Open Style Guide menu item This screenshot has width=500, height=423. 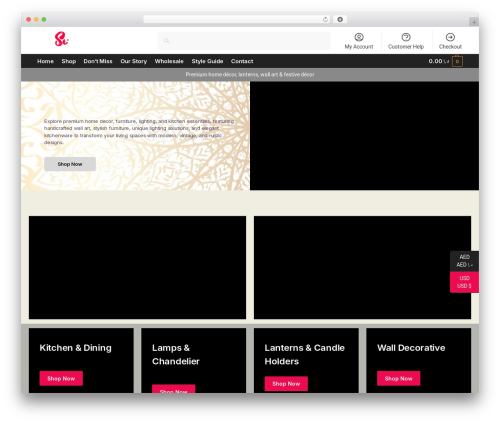(207, 61)
